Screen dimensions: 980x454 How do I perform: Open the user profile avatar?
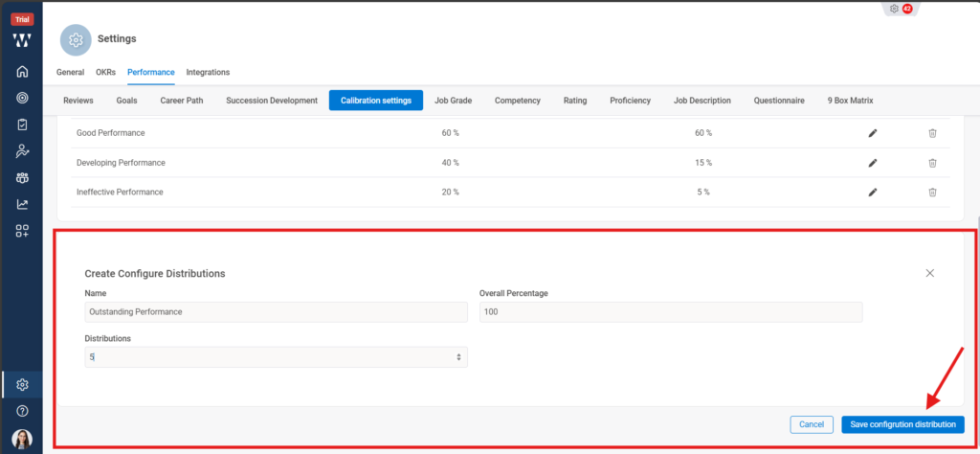point(22,439)
